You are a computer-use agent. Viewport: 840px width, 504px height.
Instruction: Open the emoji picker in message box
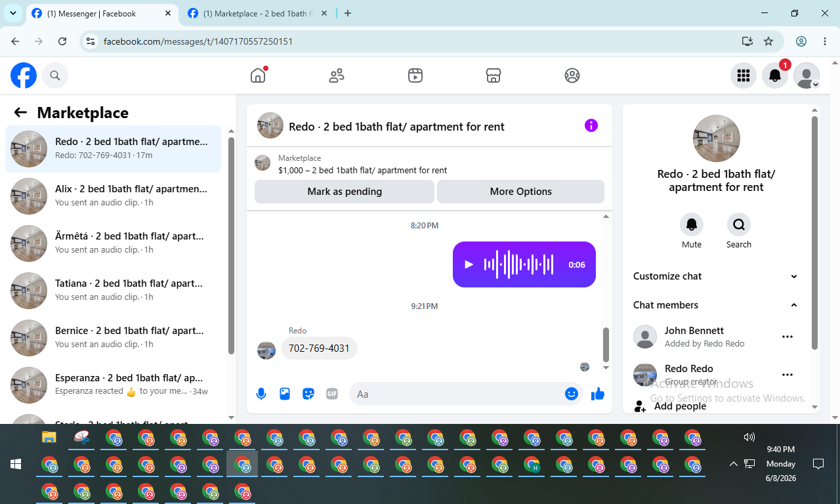point(572,394)
